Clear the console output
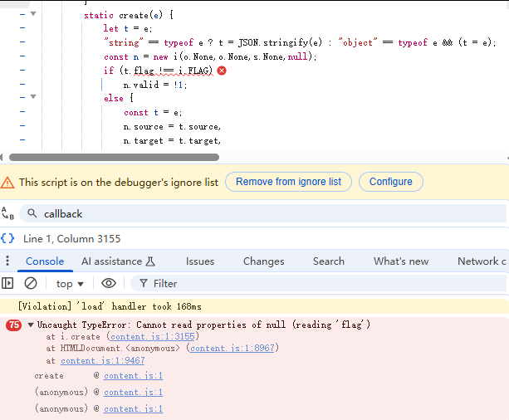 [x=31, y=283]
